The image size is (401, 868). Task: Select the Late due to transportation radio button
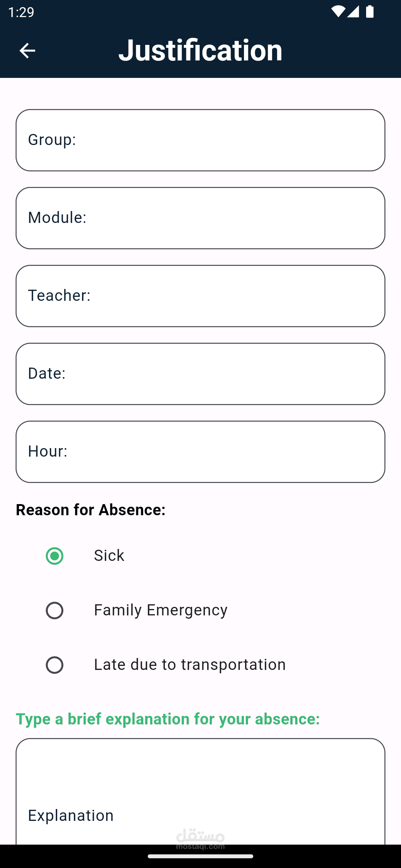(55, 665)
